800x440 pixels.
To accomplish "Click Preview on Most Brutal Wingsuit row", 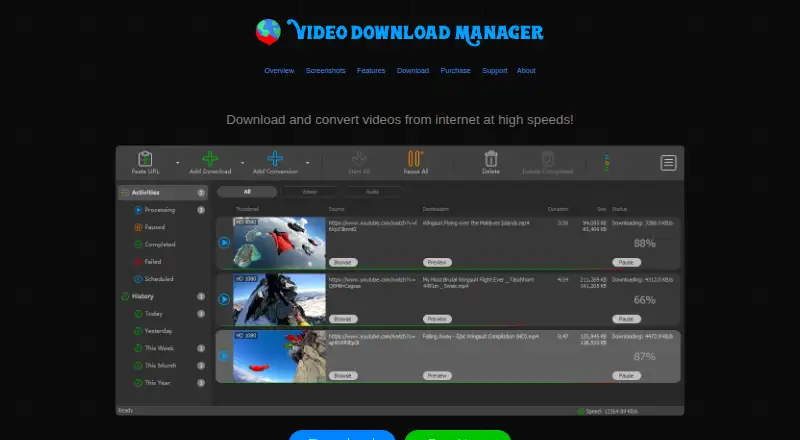I will [437, 319].
